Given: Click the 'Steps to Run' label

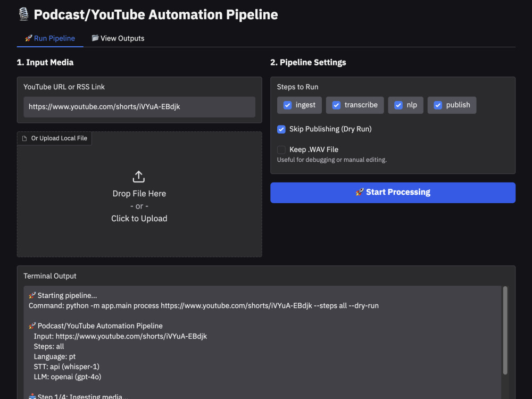Looking at the screenshot, I should click(297, 87).
